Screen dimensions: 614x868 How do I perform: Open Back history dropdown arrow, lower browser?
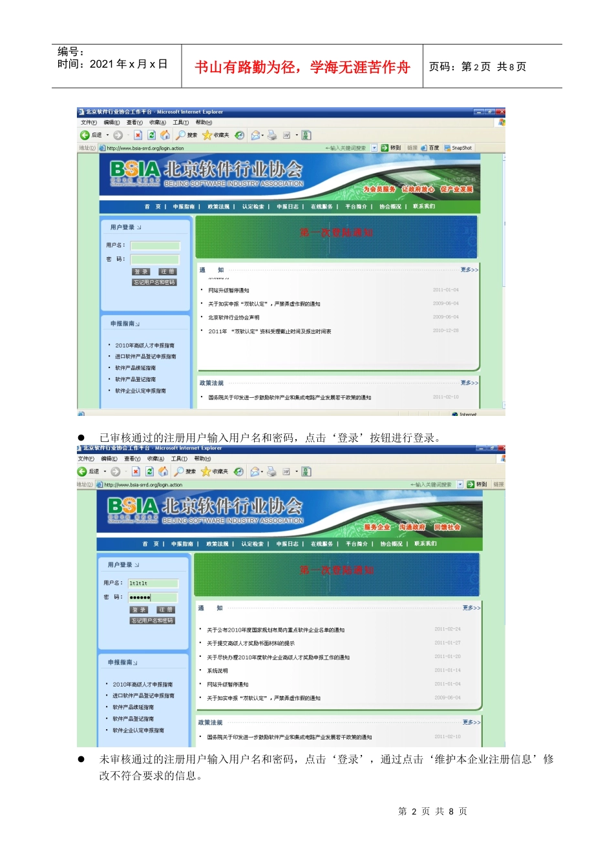(105, 471)
